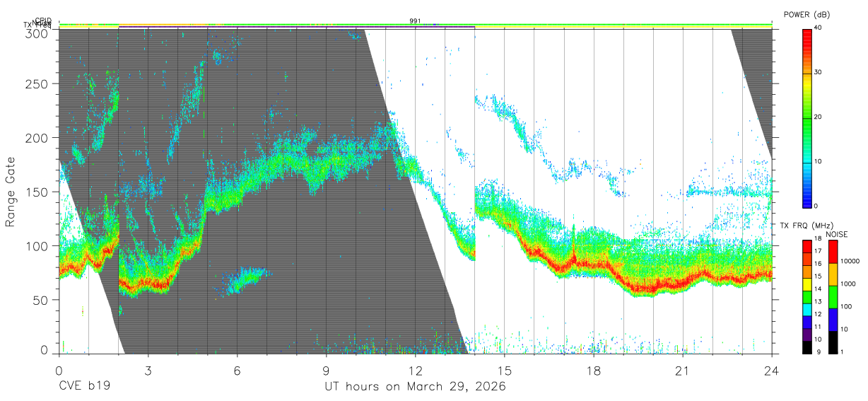Click the "NOISE" legend title
The image size is (868, 401).
click(x=837, y=235)
